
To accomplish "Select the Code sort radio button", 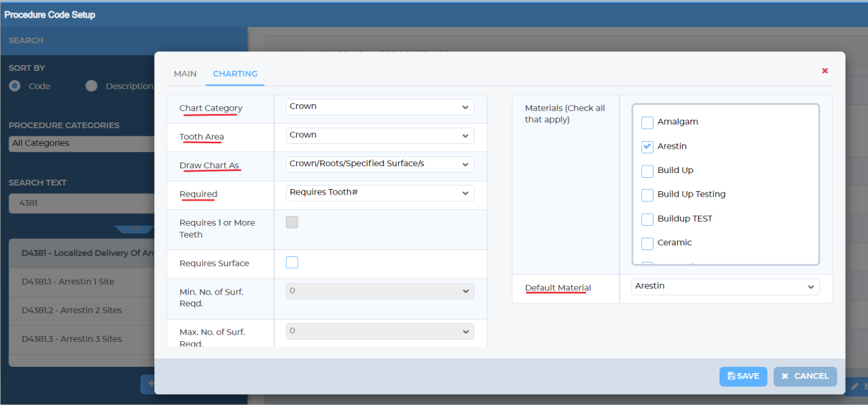I will point(14,86).
